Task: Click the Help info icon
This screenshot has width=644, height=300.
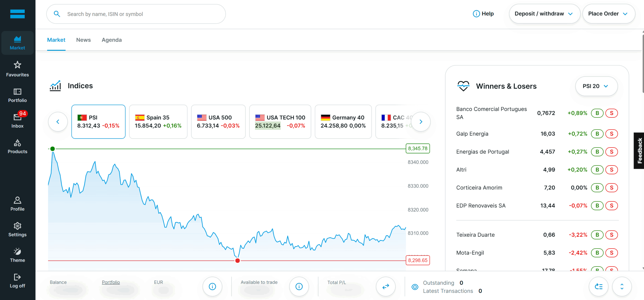Action: (476, 14)
